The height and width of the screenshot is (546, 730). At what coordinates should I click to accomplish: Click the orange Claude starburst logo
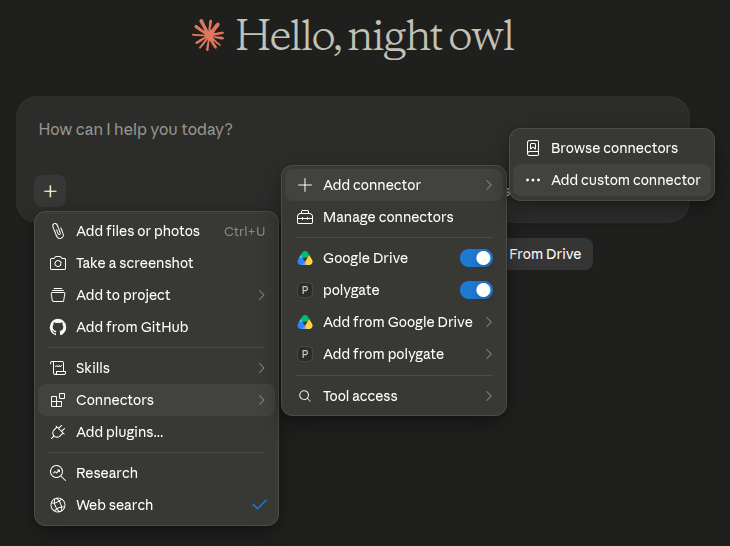208,35
